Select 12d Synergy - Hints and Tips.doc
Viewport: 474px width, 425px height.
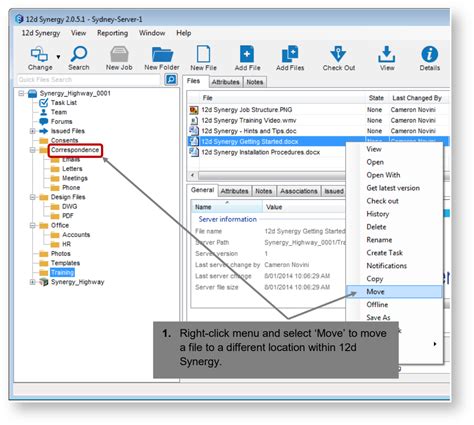(249, 131)
